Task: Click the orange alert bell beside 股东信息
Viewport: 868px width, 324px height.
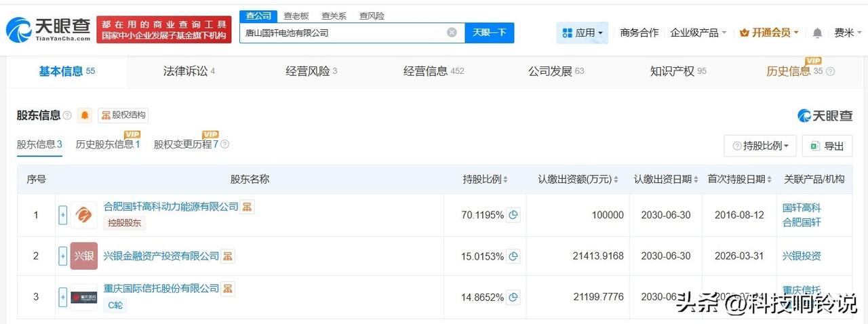Action: (85, 115)
